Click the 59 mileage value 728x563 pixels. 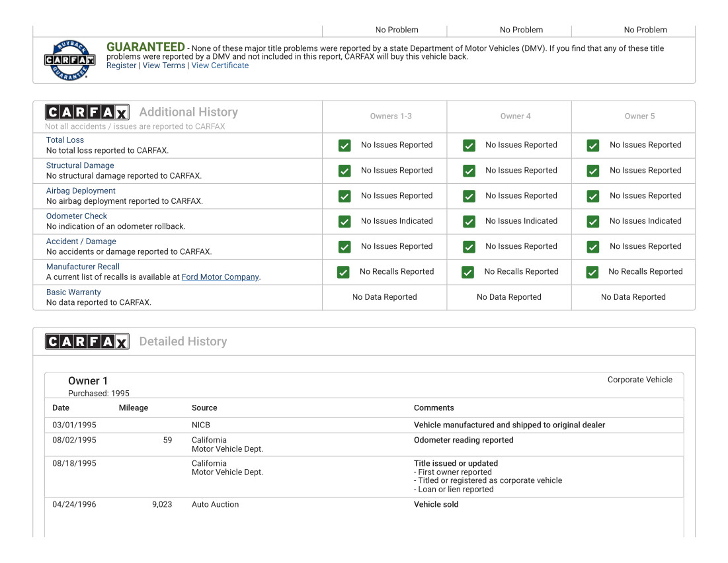pyautogui.click(x=167, y=440)
